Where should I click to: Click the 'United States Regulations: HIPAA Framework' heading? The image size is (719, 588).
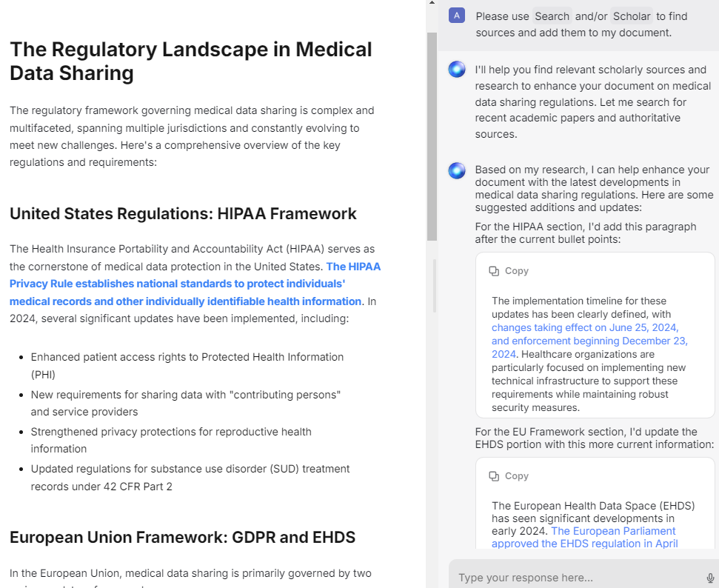[x=183, y=214]
